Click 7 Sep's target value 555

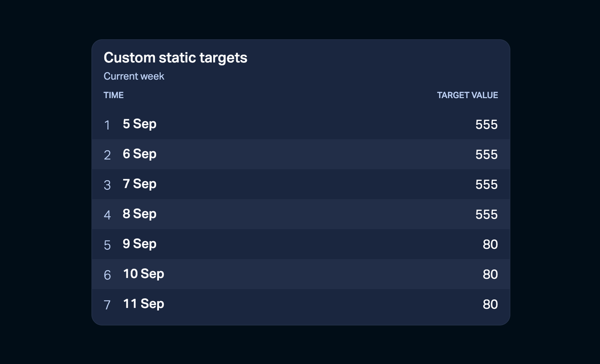point(486,185)
